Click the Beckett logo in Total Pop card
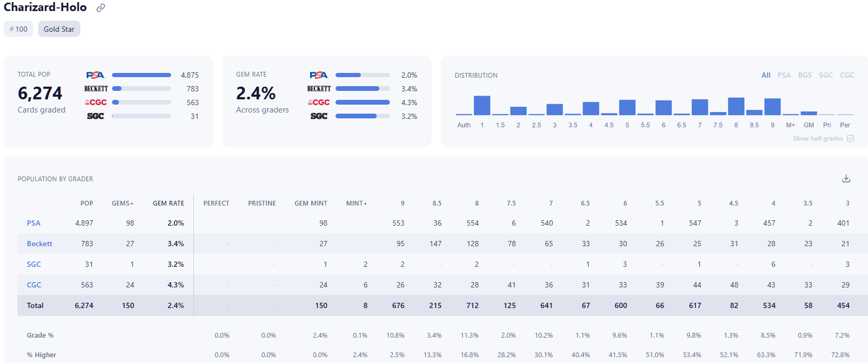 click(x=96, y=89)
